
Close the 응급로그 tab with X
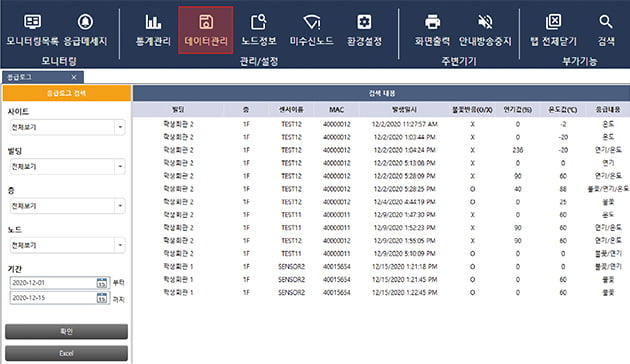[x=74, y=77]
